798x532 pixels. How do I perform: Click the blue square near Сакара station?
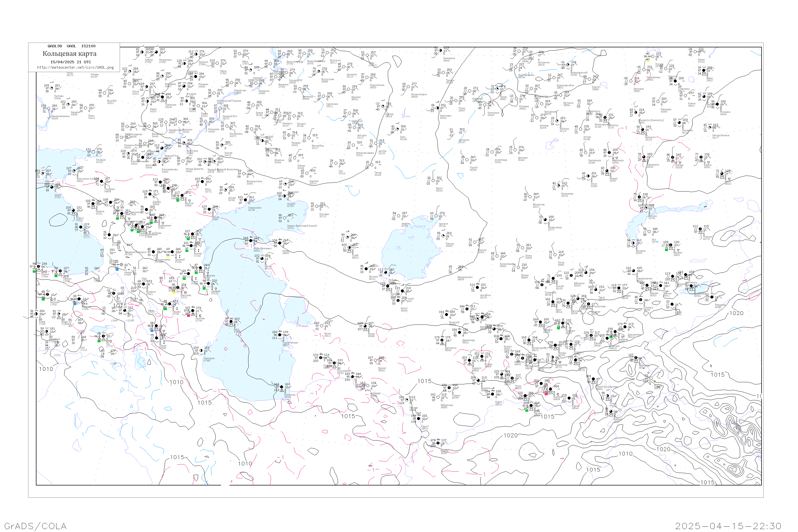click(117, 269)
